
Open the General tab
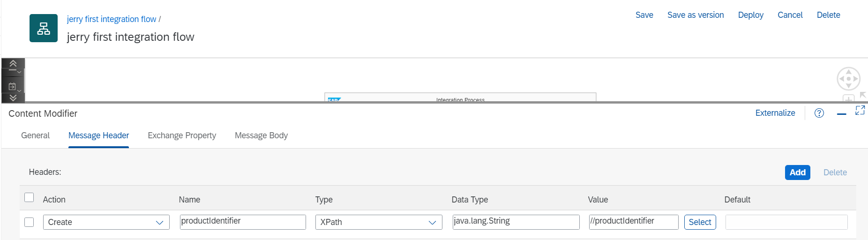click(35, 135)
